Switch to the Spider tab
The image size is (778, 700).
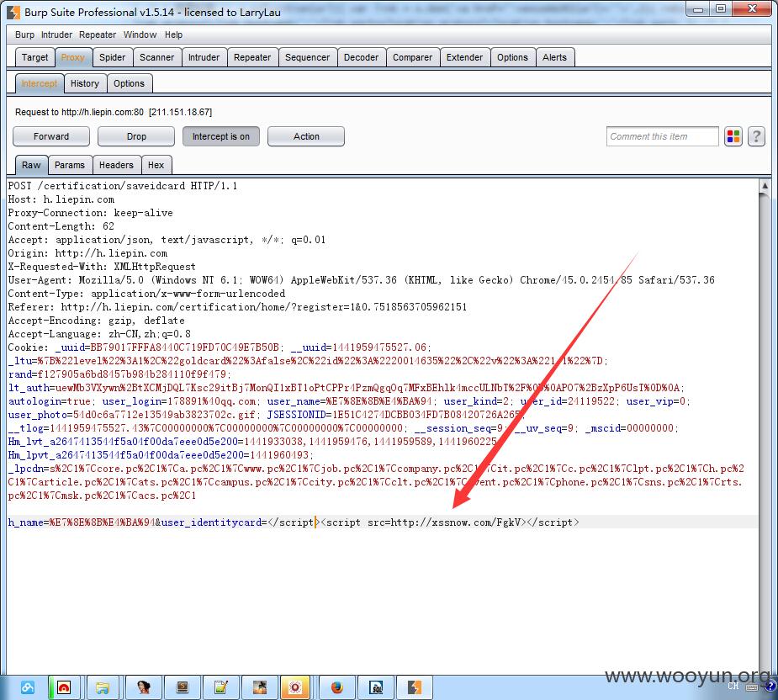(112, 57)
